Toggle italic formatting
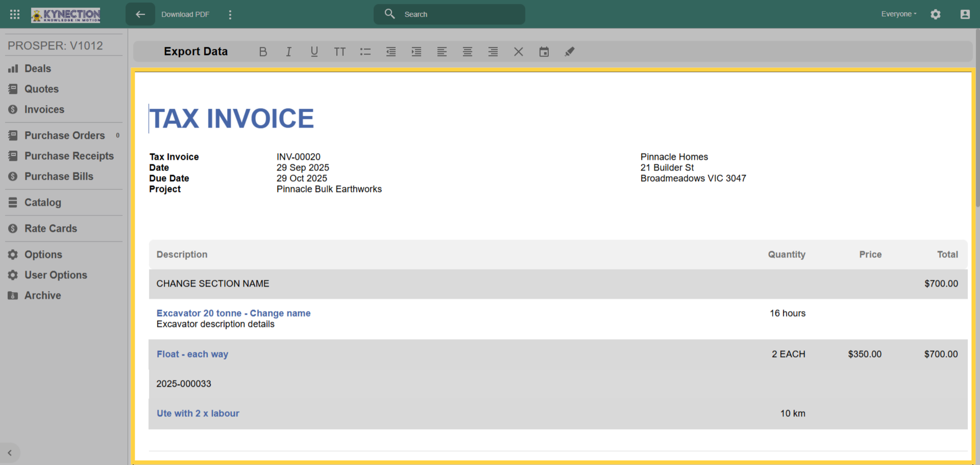Screen dimensions: 980x465 pyautogui.click(x=289, y=51)
